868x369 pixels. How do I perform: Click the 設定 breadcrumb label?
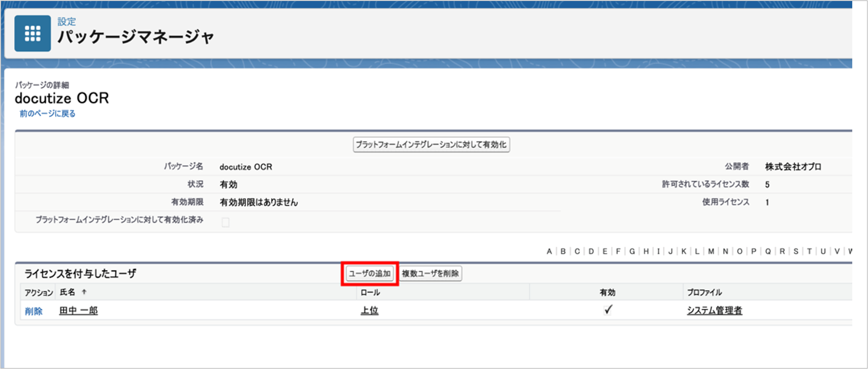click(x=67, y=21)
